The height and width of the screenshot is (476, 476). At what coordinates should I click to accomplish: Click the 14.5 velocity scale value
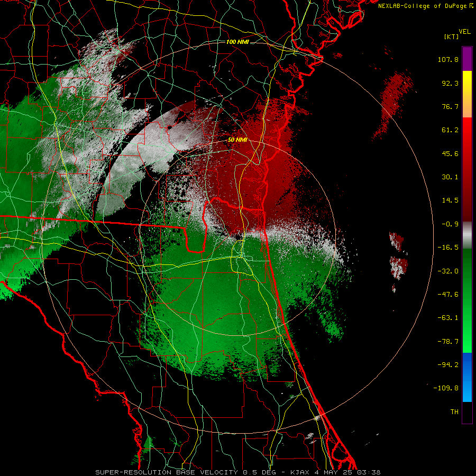(x=450, y=200)
